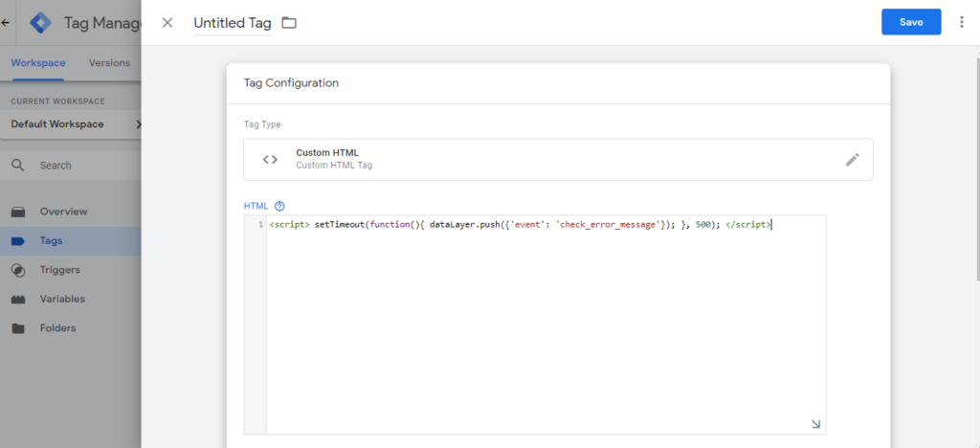This screenshot has height=448, width=980.
Task: Click the setTimeout word in the code
Action: (x=340, y=225)
